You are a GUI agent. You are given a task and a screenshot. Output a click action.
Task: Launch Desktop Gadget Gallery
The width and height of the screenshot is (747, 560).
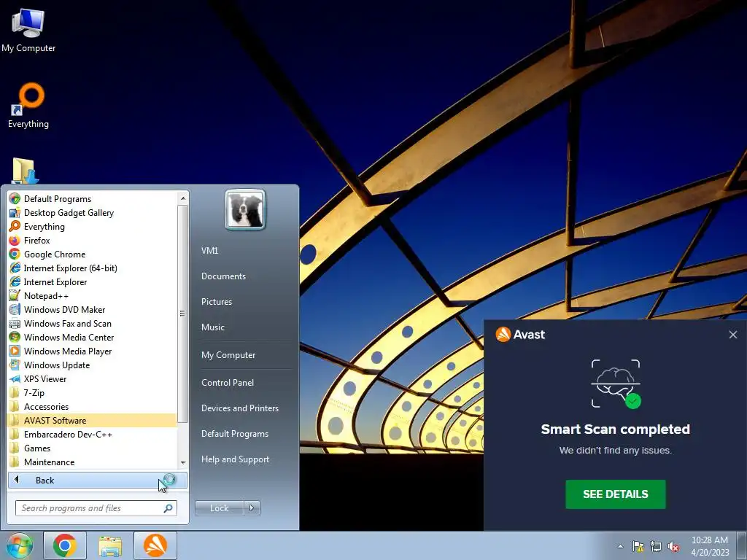[93, 213]
